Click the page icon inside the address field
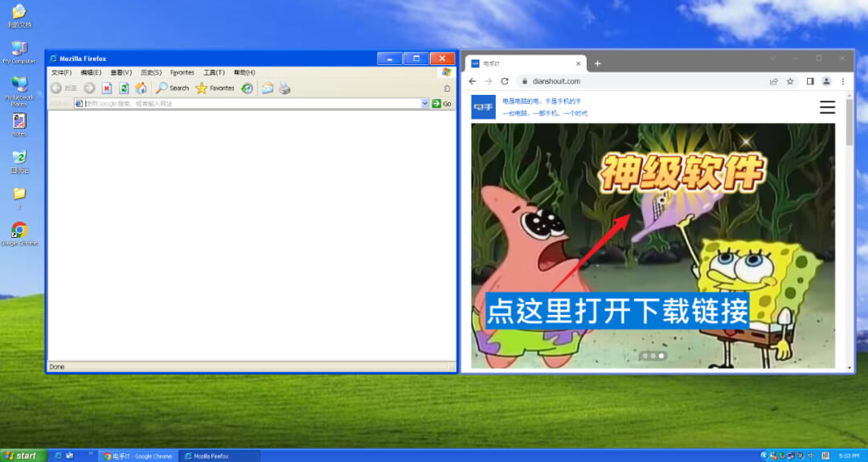Viewport: 868px width, 462px height. 79,104
